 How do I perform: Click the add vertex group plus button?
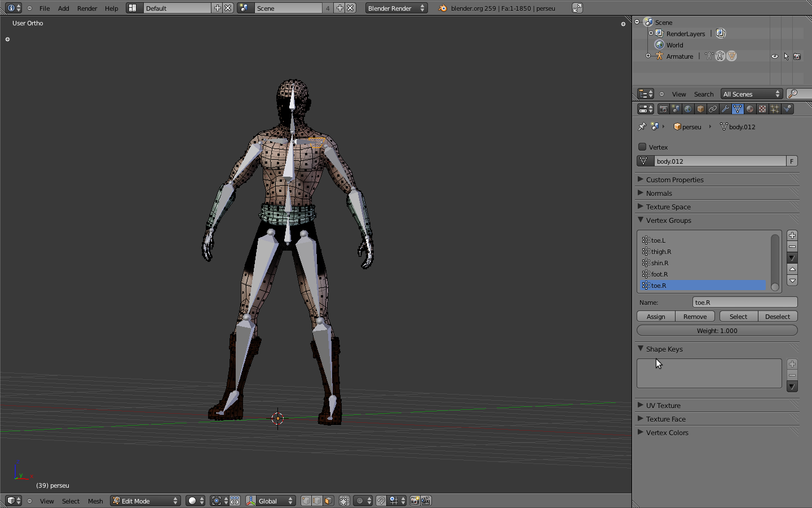coord(792,235)
